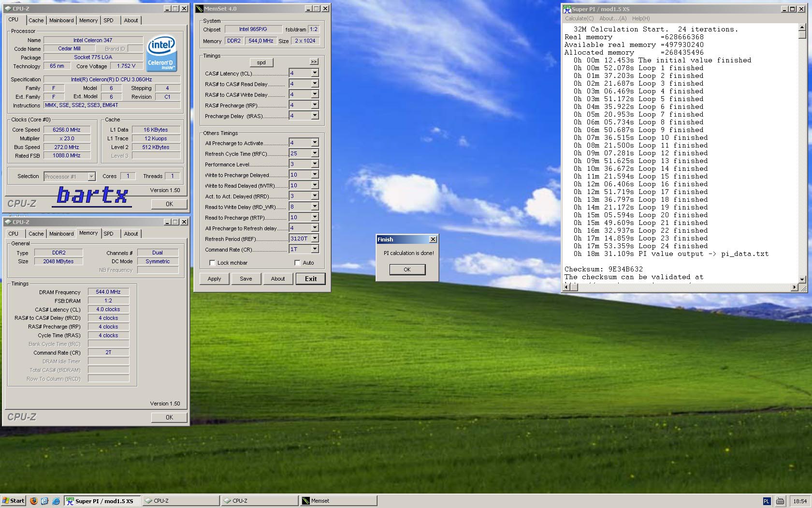Click the DRAM Frequency 544.0 MHz field
This screenshot has width=812, height=508.
click(x=108, y=292)
